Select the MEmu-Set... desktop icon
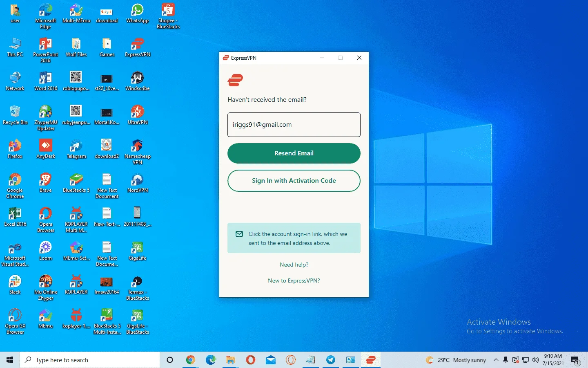The image size is (588, 368). coord(76,251)
